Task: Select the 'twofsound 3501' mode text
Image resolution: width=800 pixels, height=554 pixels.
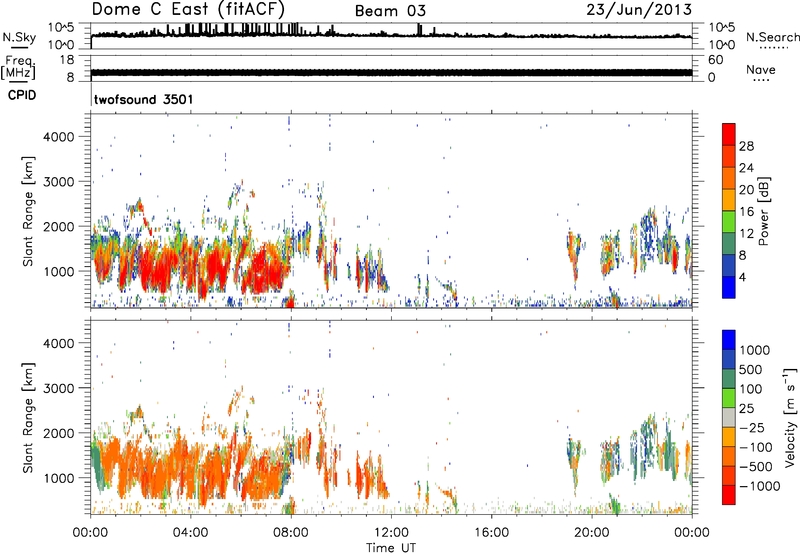Action: click(144, 99)
